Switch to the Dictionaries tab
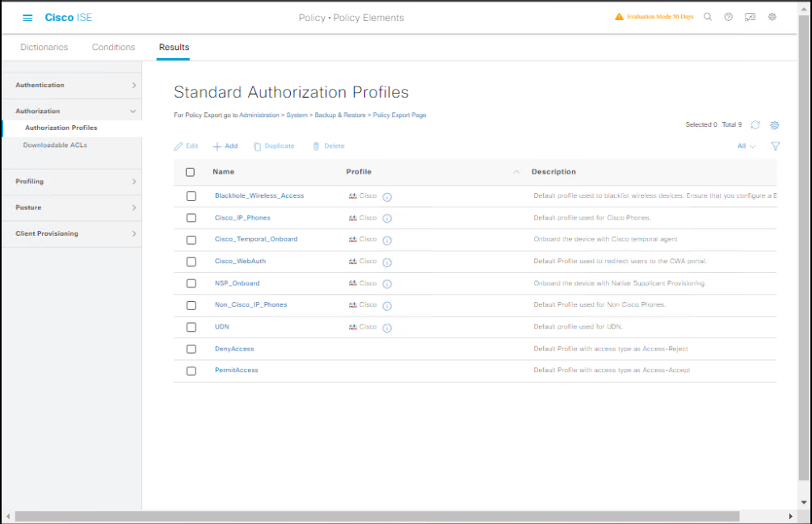This screenshot has width=812, height=524. pyautogui.click(x=44, y=47)
